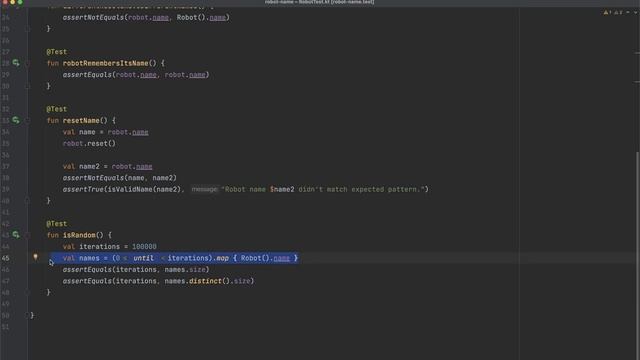Click the upper warning stripe mark on scrollbar
This screenshot has height=360, width=640.
pyautogui.click(x=637, y=53)
